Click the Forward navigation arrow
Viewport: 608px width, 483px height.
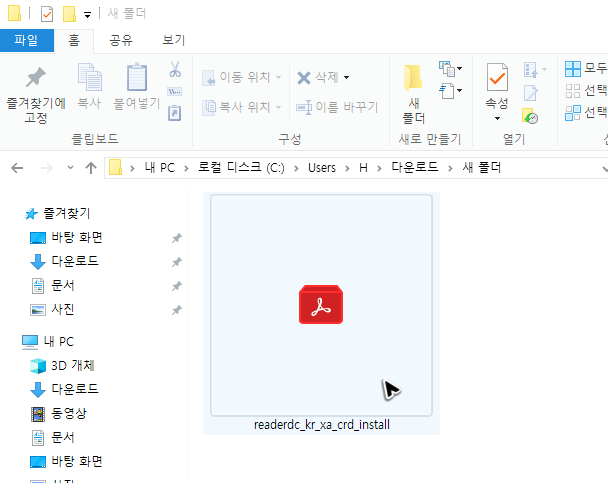point(47,168)
